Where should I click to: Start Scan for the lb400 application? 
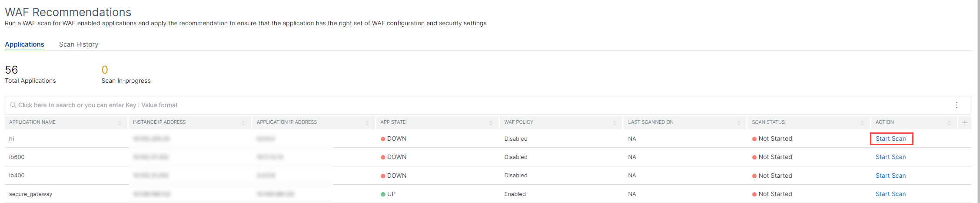[x=891, y=176]
